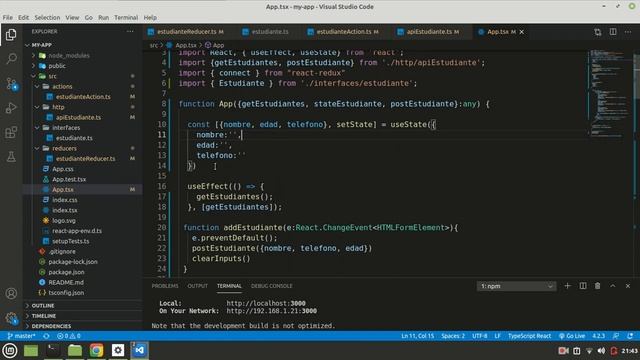Open App.css in the explorer
Image resolution: width=640 pixels, height=360 pixels.
(x=82, y=169)
